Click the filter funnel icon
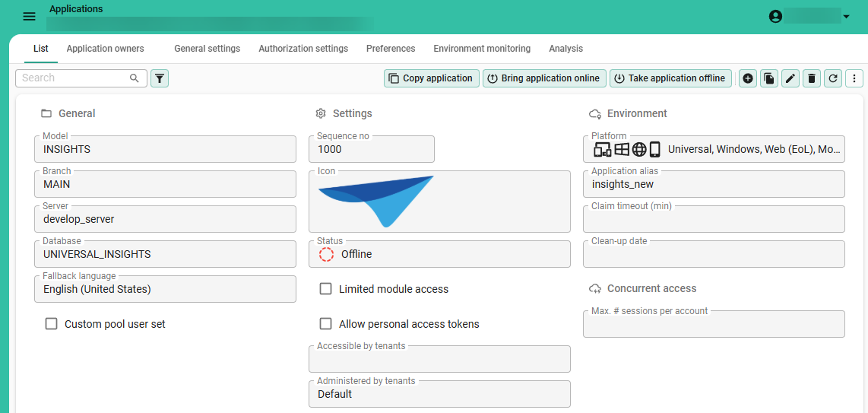This screenshot has width=868, height=413. point(160,78)
